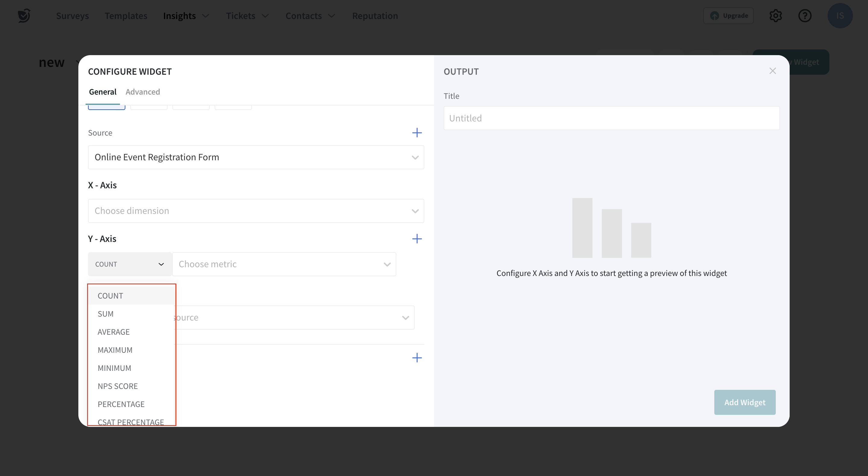The width and height of the screenshot is (868, 476).
Task: Click the app logo in top left
Action: pos(24,15)
